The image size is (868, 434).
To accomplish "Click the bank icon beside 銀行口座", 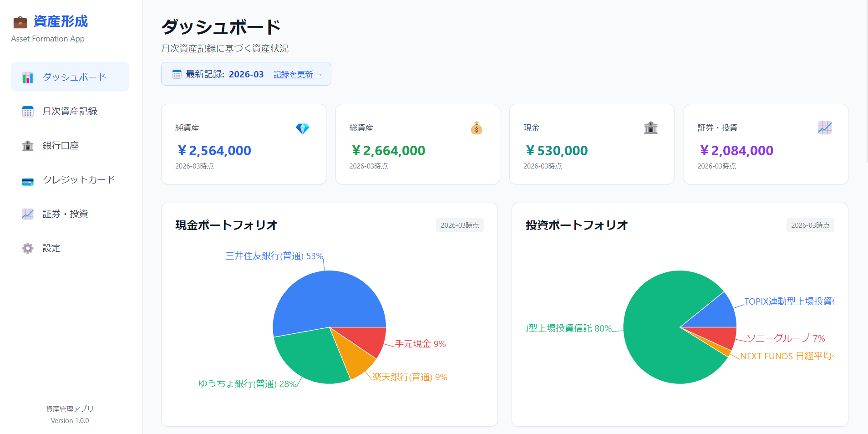I will [28, 146].
